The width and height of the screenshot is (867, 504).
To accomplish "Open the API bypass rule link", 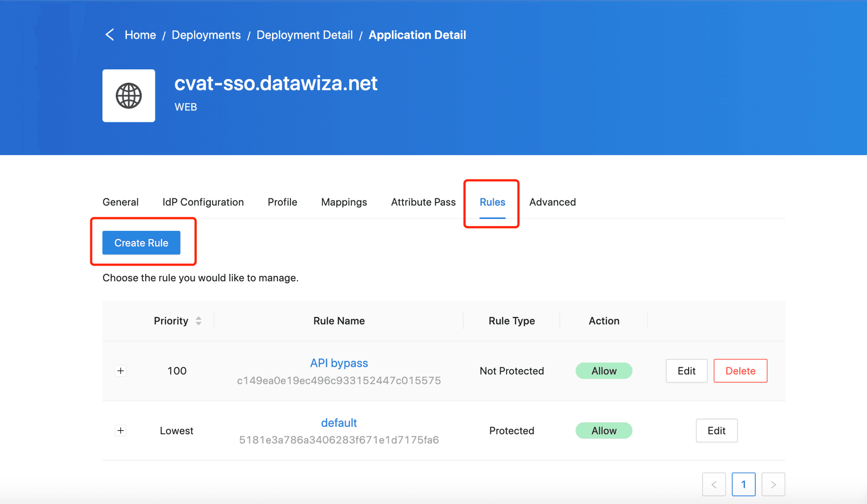I will click(339, 363).
